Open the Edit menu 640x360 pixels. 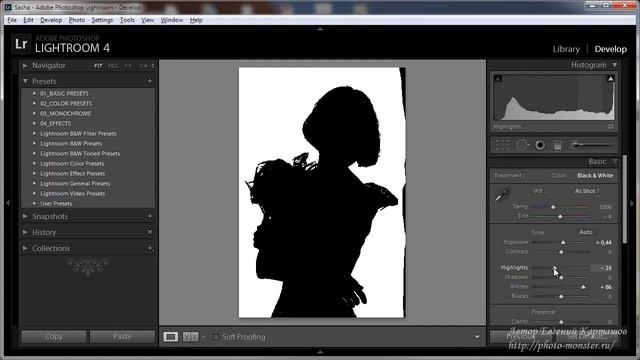coord(28,20)
